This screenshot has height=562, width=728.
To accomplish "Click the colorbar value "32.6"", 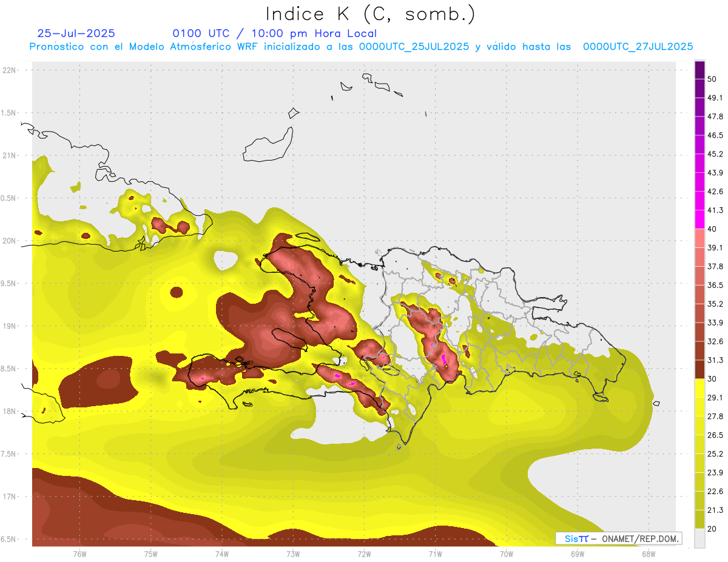I will [x=715, y=341].
